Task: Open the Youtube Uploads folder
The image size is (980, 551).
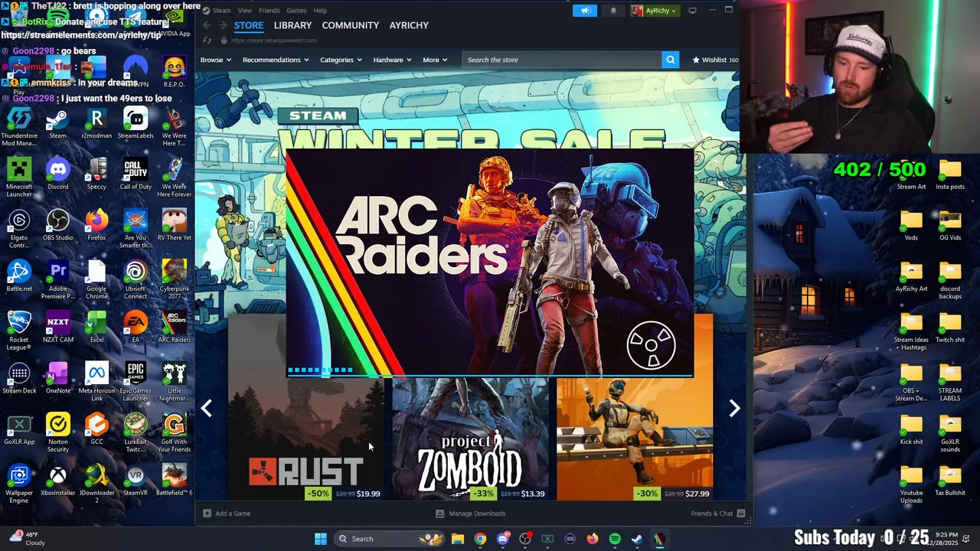Action: tap(911, 484)
